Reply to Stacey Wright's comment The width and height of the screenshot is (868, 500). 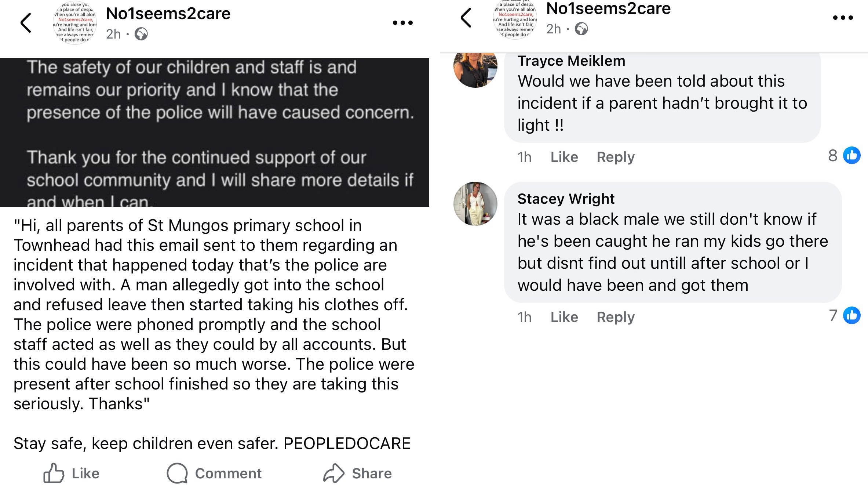pyautogui.click(x=616, y=317)
